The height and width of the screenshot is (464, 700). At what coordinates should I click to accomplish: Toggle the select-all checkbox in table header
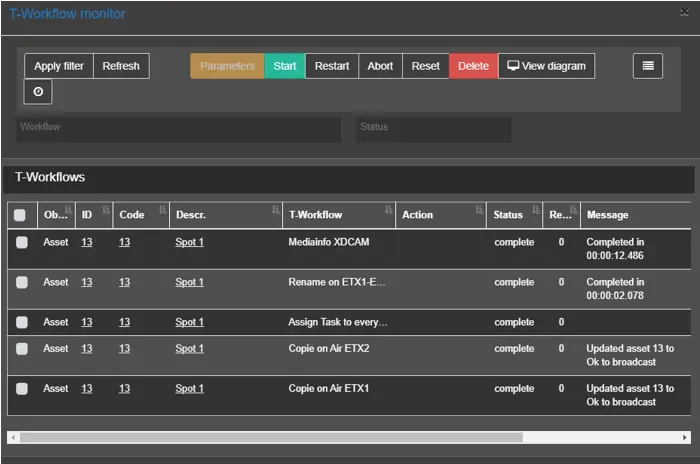coord(20,215)
